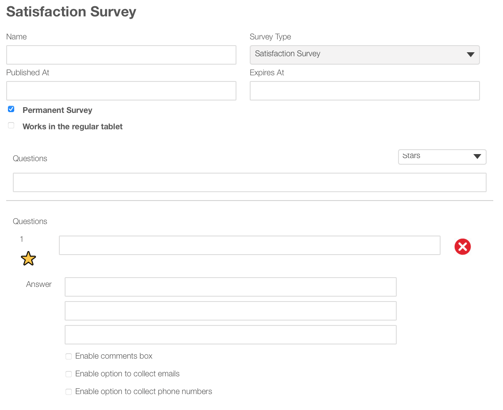Open the Stars question type dropdown

pyautogui.click(x=442, y=157)
